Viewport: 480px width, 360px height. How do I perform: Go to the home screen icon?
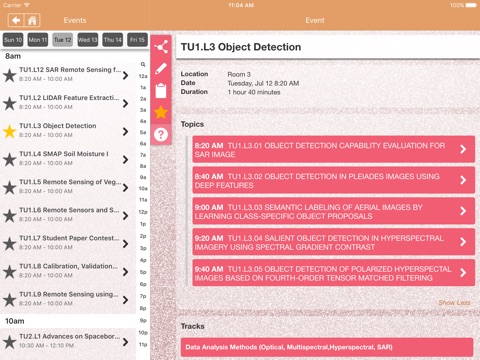pos(32,20)
